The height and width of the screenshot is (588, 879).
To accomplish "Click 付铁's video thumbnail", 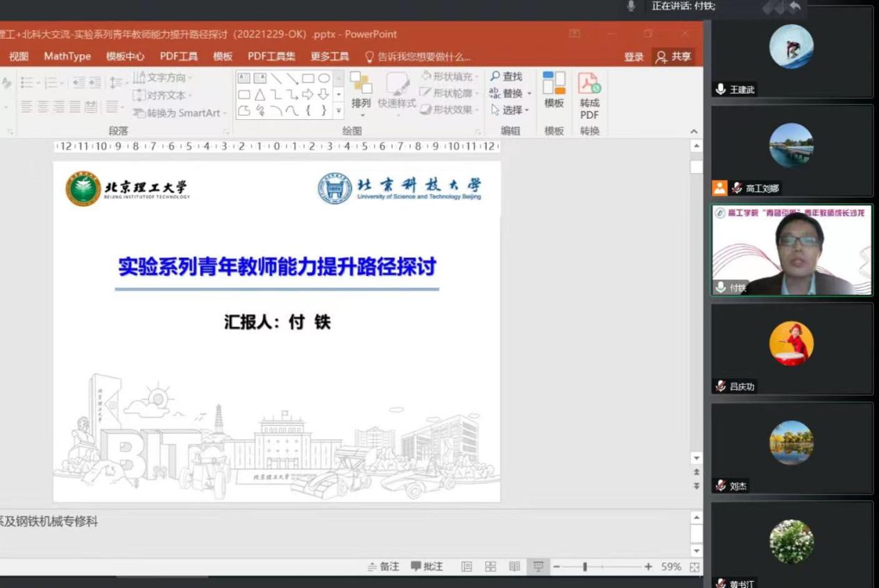I will [791, 250].
